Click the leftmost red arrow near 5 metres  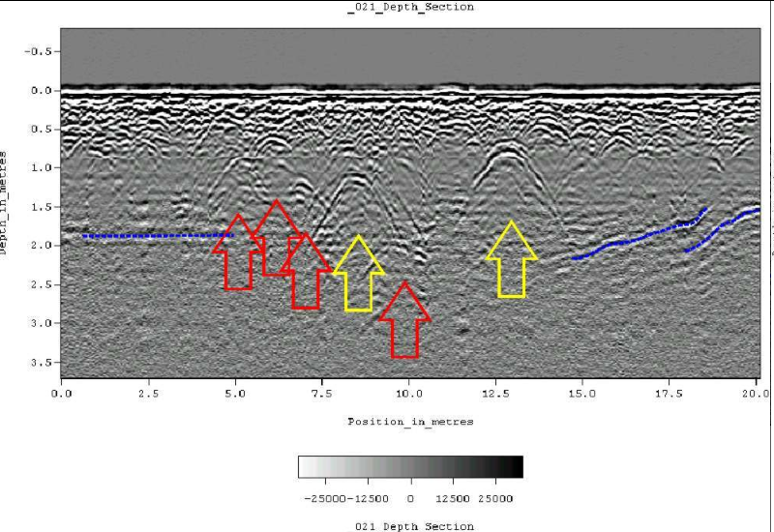pos(238,251)
